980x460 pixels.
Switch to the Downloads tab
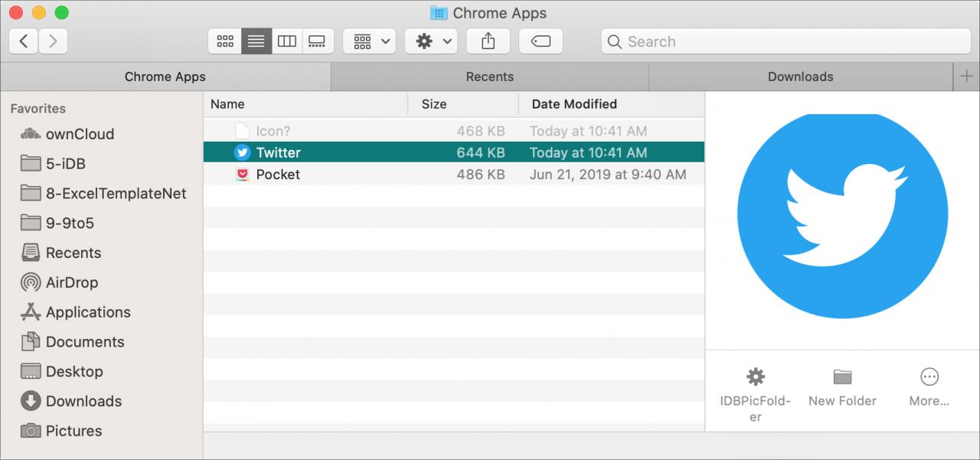click(801, 77)
